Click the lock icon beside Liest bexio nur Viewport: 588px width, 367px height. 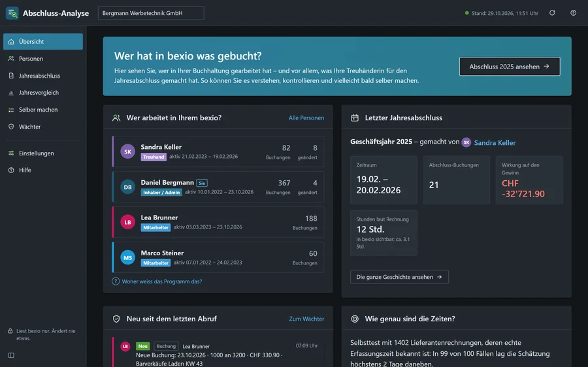point(10,331)
